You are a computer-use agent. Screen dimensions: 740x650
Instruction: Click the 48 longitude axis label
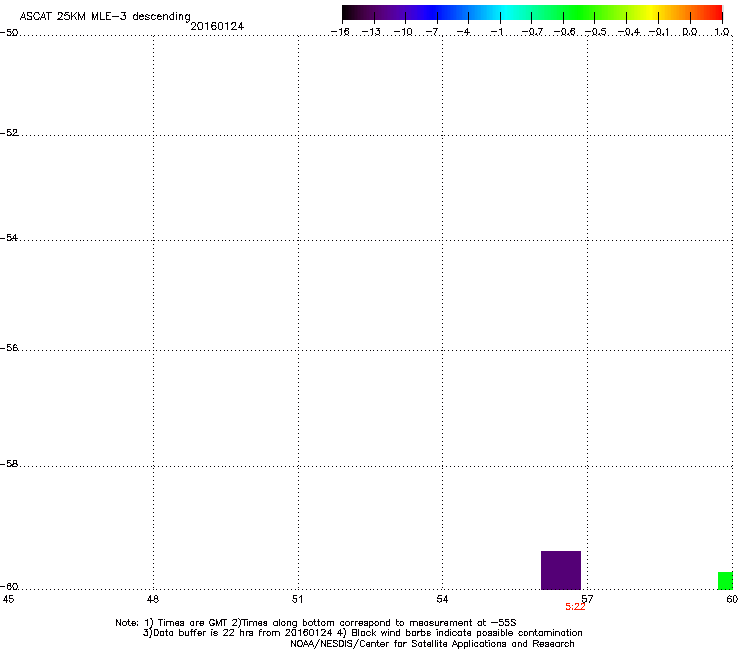click(153, 599)
